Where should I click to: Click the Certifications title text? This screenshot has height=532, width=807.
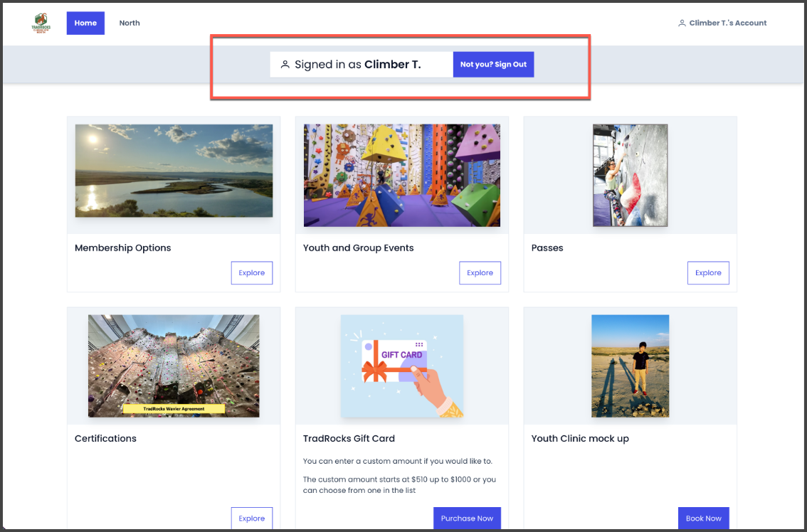[105, 438]
